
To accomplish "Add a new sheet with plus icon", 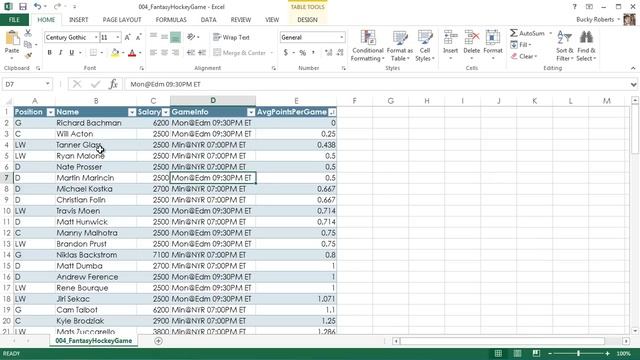I will click(x=158, y=341).
